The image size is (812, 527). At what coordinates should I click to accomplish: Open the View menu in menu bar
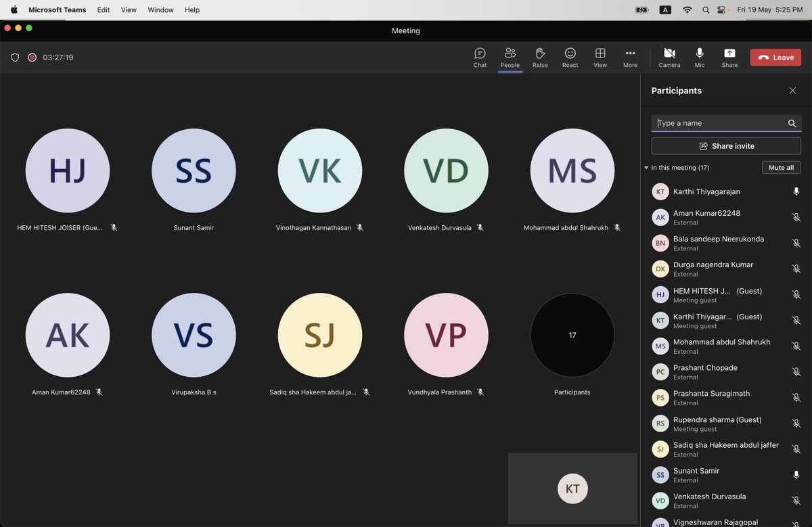pyautogui.click(x=129, y=10)
